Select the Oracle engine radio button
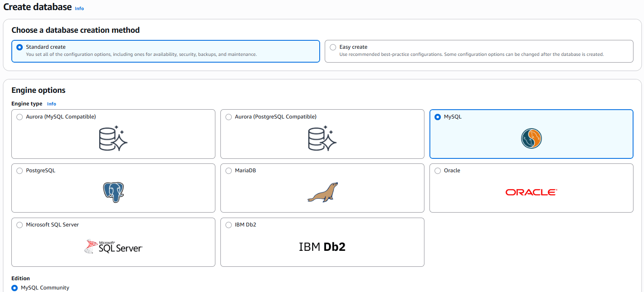Image resolution: width=644 pixels, height=292 pixels. pyautogui.click(x=437, y=171)
